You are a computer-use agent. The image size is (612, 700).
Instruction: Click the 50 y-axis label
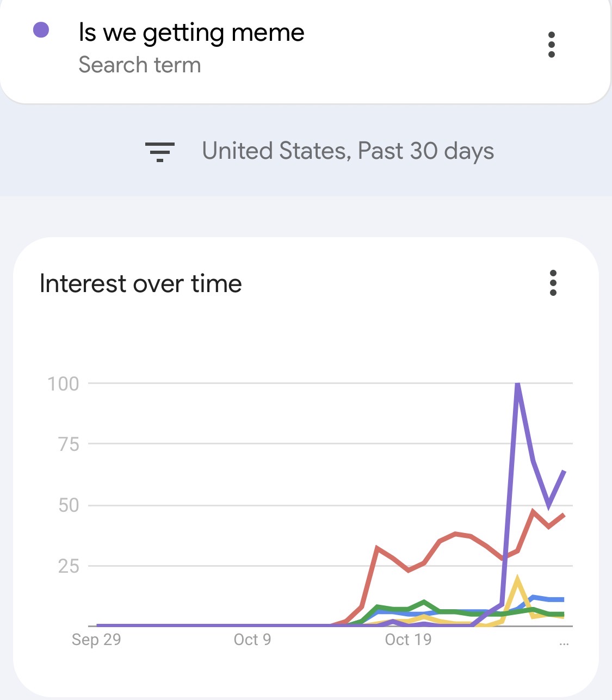coord(69,505)
